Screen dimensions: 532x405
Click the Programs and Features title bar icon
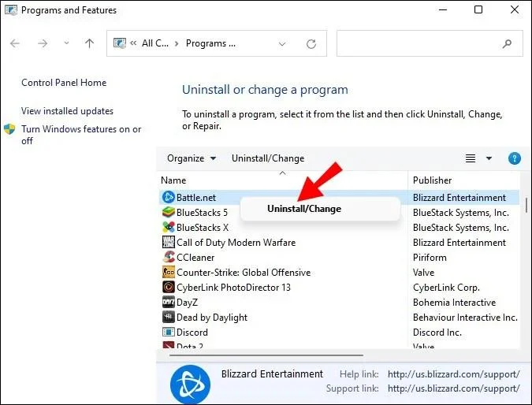coord(11,10)
